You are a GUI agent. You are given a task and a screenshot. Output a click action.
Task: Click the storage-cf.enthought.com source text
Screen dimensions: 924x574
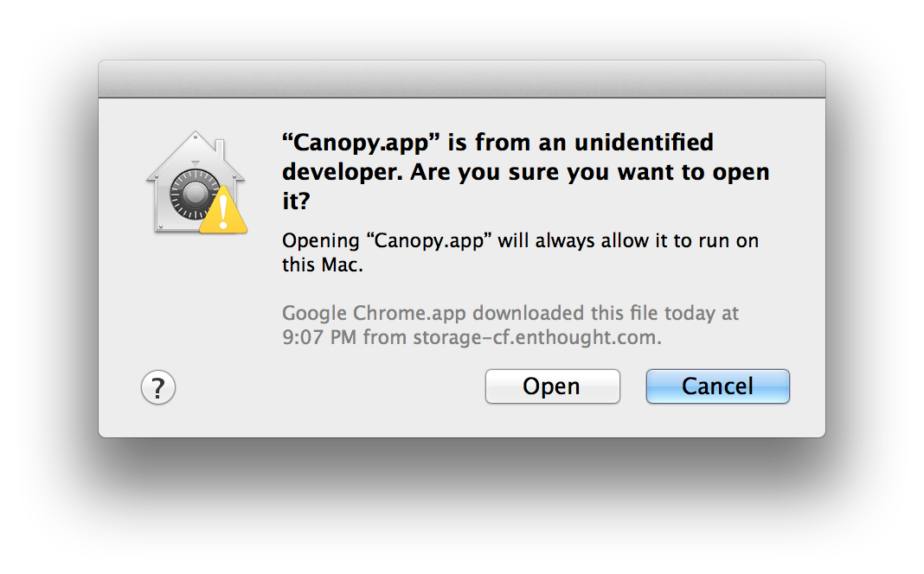click(537, 337)
